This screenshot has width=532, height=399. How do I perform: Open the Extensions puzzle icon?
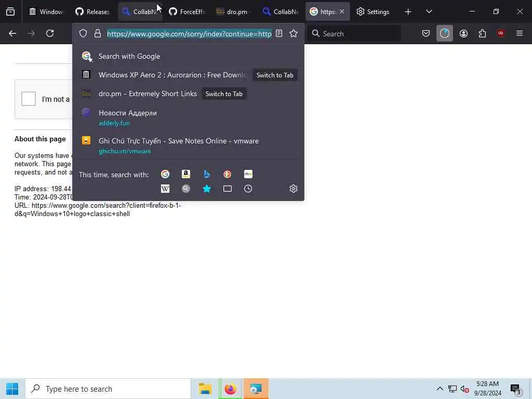(x=482, y=33)
